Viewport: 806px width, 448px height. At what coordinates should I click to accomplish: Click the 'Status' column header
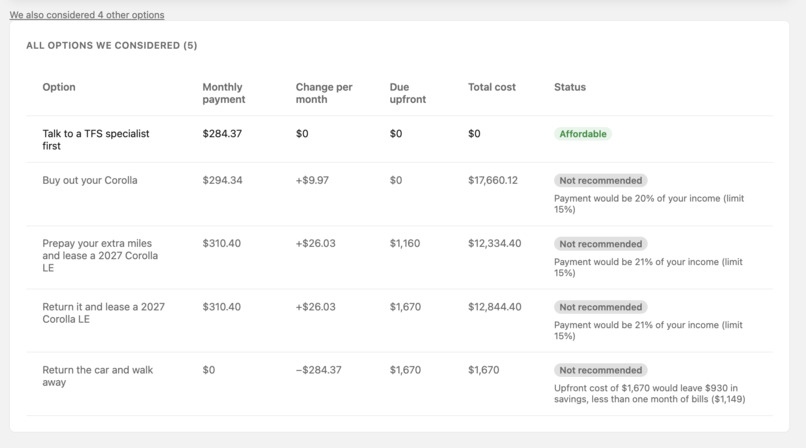tap(570, 87)
